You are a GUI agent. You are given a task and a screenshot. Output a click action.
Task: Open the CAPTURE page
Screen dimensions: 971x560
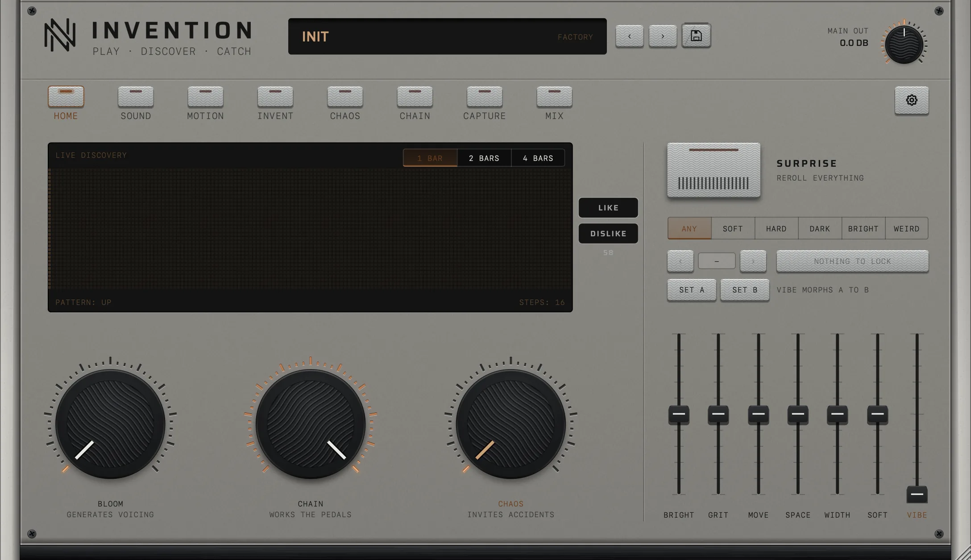coord(485,97)
